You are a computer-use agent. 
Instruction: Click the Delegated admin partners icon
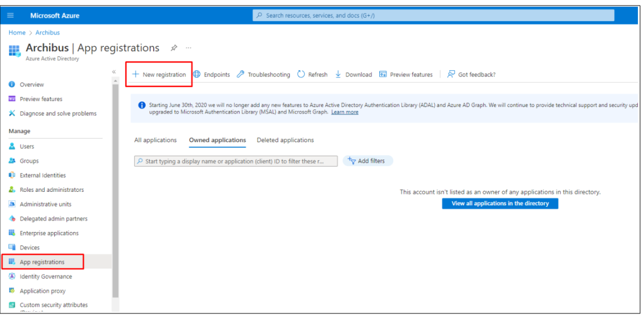coord(12,219)
